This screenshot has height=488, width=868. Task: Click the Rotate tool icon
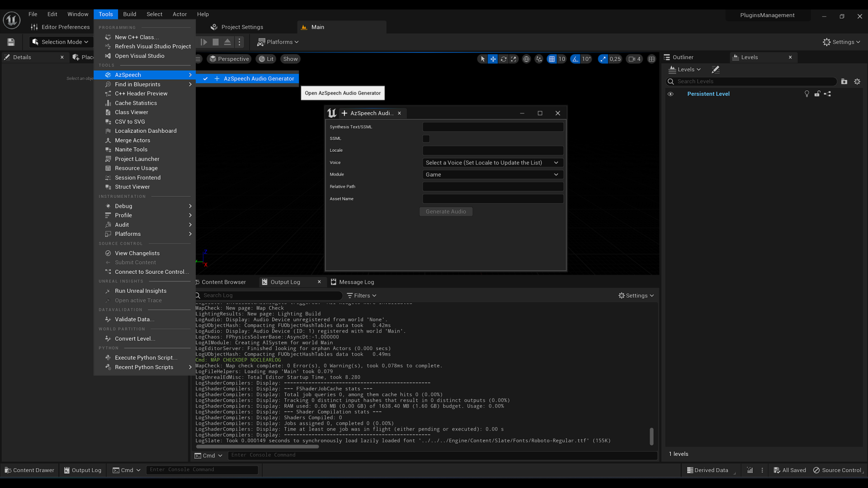click(503, 59)
